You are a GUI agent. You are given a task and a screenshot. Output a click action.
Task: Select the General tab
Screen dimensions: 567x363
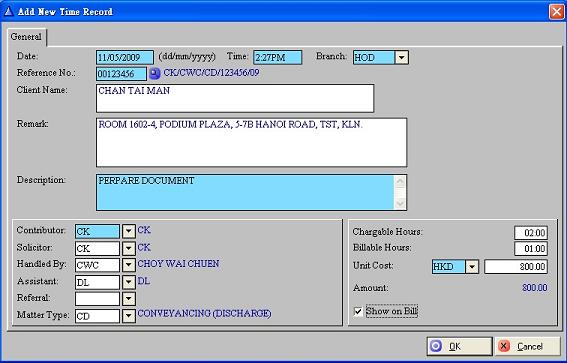coord(26,37)
